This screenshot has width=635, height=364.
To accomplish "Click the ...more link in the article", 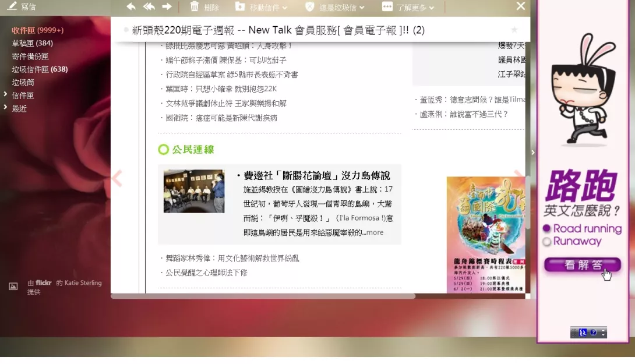I will coord(373,232).
